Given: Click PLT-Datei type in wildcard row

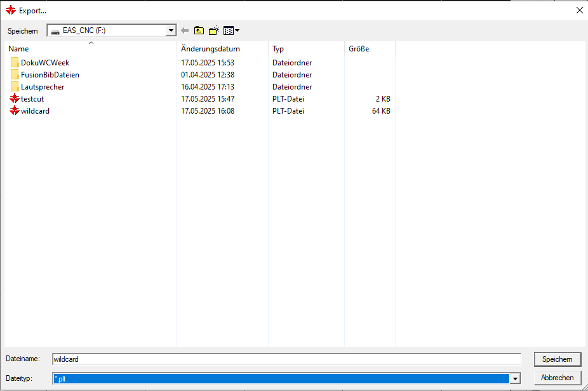Looking at the screenshot, I should coord(288,110).
